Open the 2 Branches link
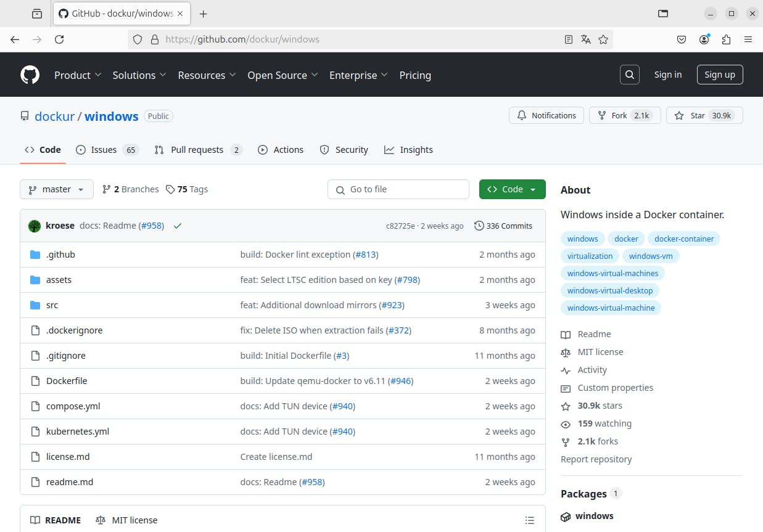The width and height of the screenshot is (763, 532). coord(130,189)
